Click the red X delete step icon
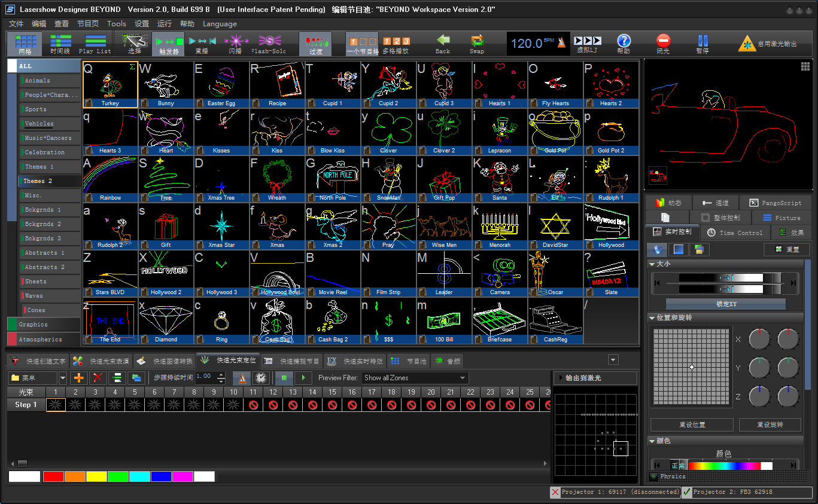 98,378
